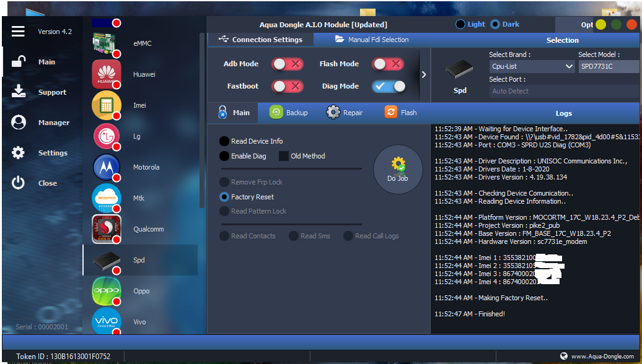This screenshot has width=642, height=364.
Task: Click the Making Factory Reset log line
Action: 491,298
